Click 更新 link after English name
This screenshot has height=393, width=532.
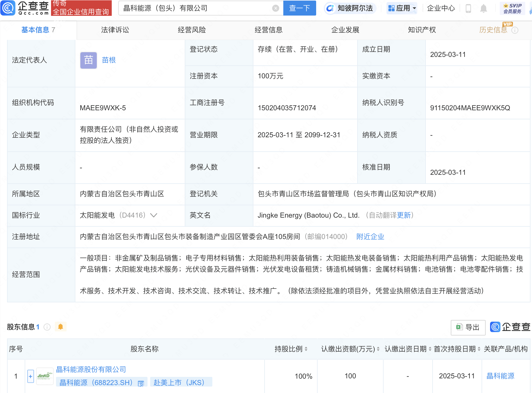pyautogui.click(x=404, y=215)
